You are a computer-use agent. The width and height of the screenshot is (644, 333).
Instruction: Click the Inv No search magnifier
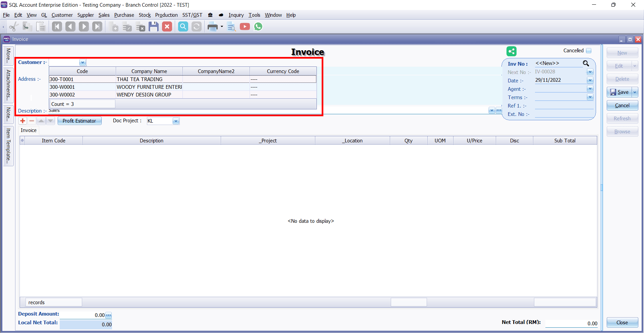pyautogui.click(x=586, y=63)
